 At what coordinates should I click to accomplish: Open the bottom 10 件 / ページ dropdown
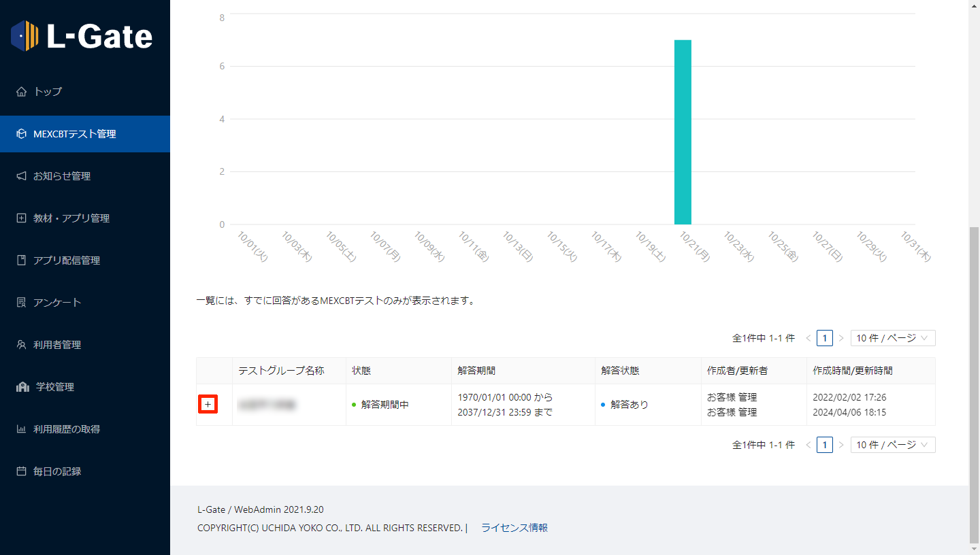[892, 445]
